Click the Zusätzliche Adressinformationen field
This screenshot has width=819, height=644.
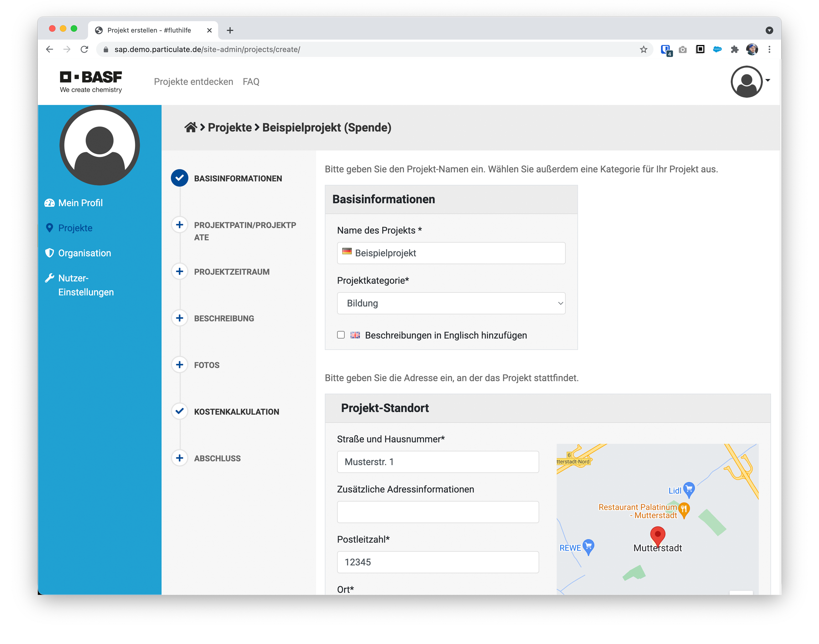click(438, 512)
